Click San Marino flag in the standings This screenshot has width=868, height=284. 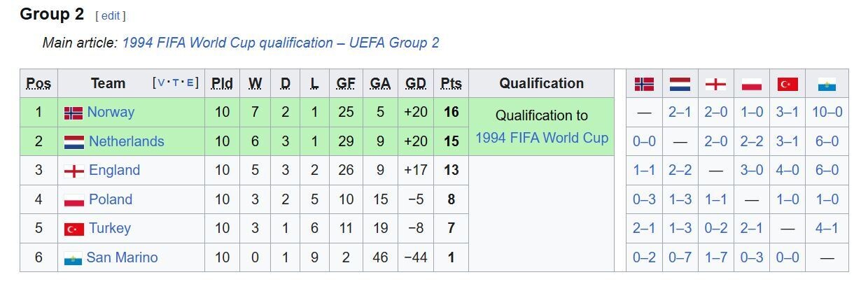(x=73, y=258)
